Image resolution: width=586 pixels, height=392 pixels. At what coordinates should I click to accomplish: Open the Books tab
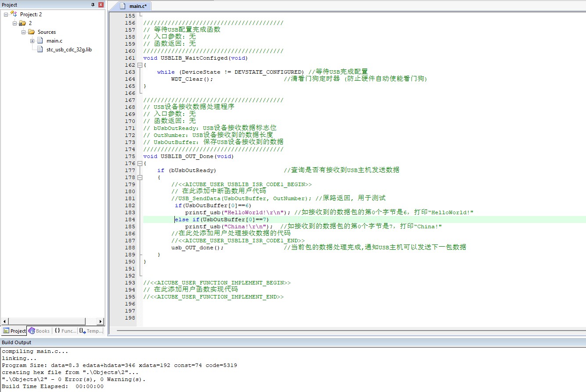click(x=40, y=331)
